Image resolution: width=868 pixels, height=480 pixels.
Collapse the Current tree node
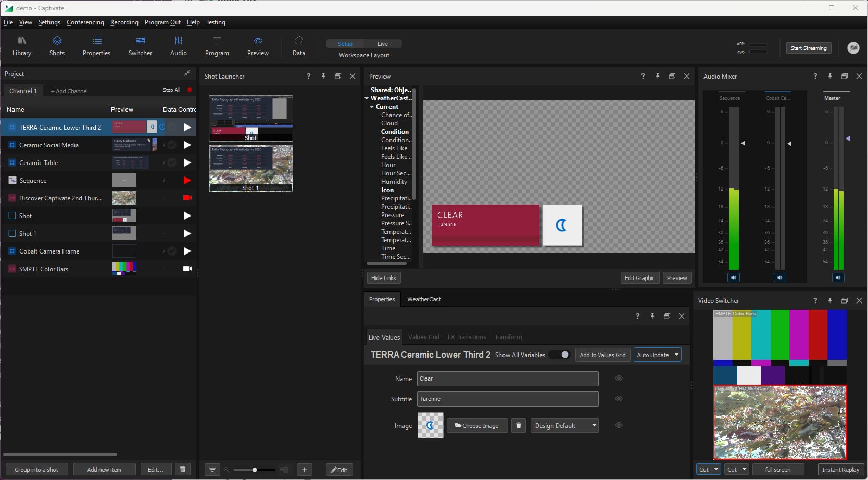(372, 107)
